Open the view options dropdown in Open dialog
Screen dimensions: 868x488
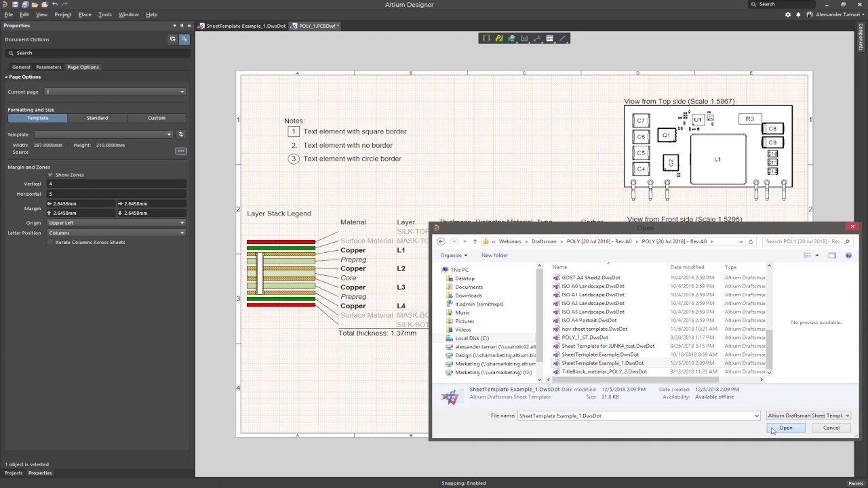point(817,256)
